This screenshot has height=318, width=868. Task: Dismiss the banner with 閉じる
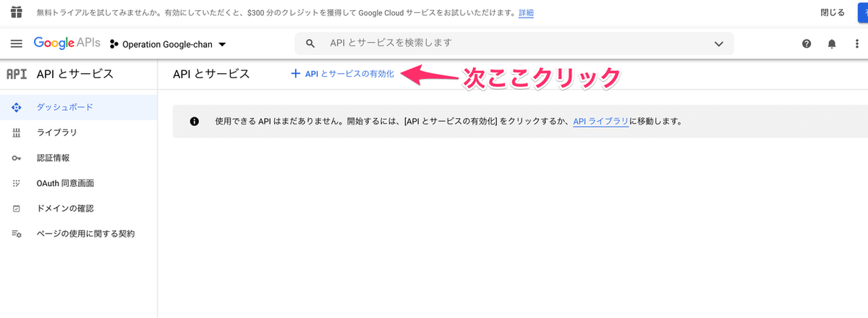click(832, 13)
